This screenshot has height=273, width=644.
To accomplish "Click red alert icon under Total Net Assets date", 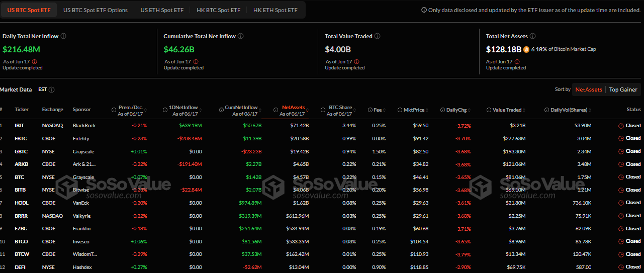I will (x=517, y=62).
